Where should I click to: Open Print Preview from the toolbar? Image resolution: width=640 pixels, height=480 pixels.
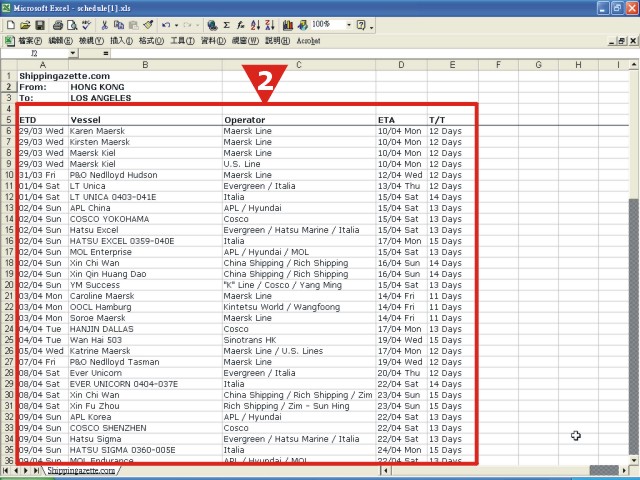pos(72,25)
